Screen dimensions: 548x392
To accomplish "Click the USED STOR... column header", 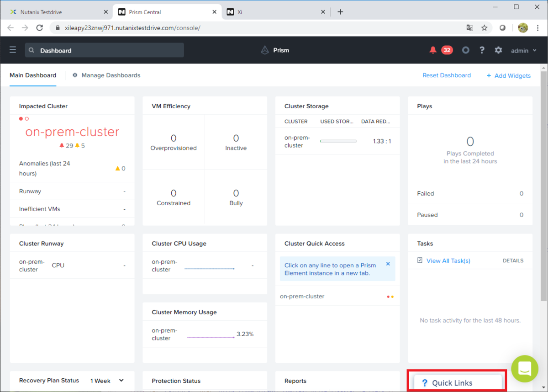I will [x=337, y=122].
